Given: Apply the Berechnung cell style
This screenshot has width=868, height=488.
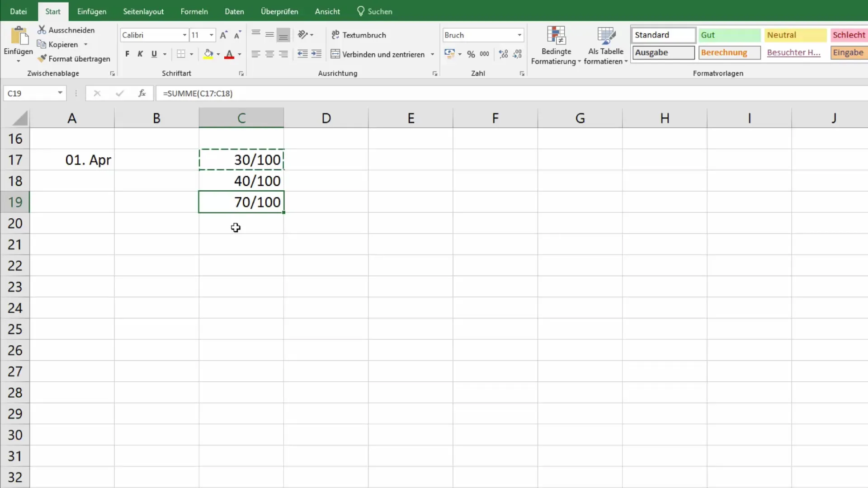Looking at the screenshot, I should [729, 52].
